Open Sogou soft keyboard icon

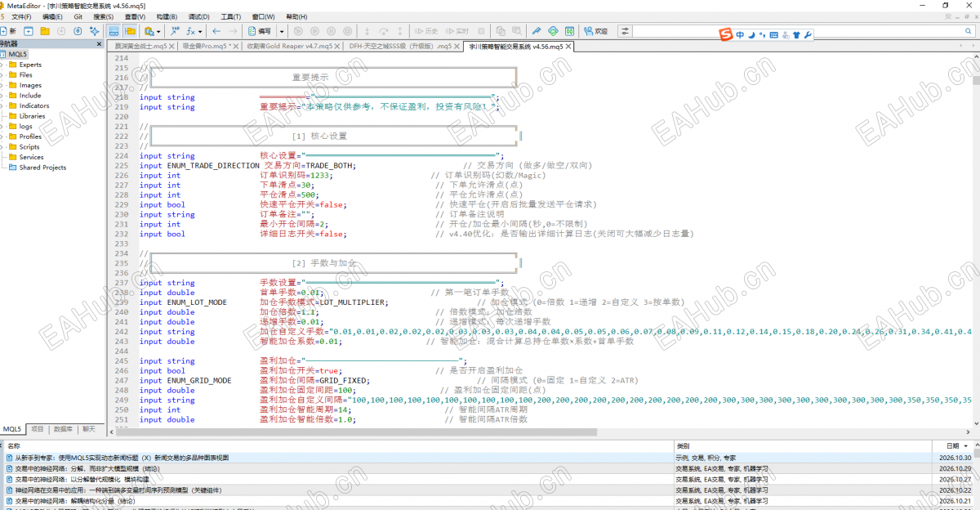point(773,35)
